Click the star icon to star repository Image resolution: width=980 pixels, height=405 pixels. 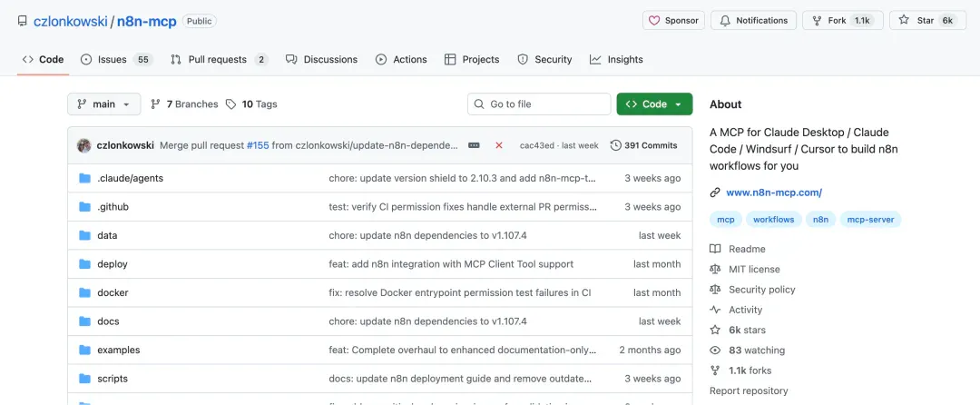point(904,20)
